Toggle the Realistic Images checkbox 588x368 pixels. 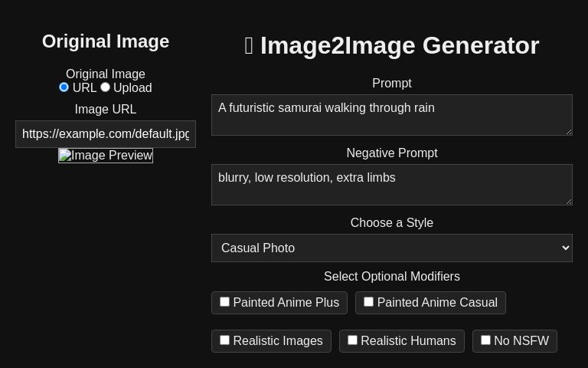pyautogui.click(x=225, y=340)
